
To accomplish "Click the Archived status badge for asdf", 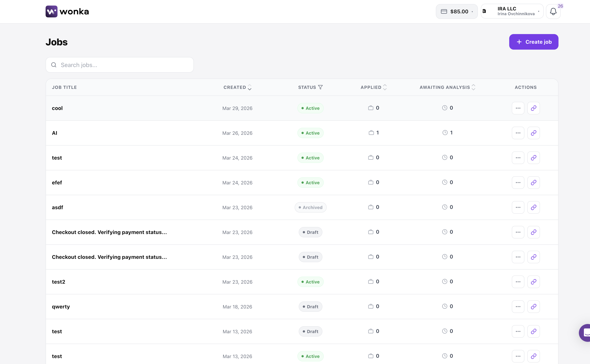I will pos(310,207).
